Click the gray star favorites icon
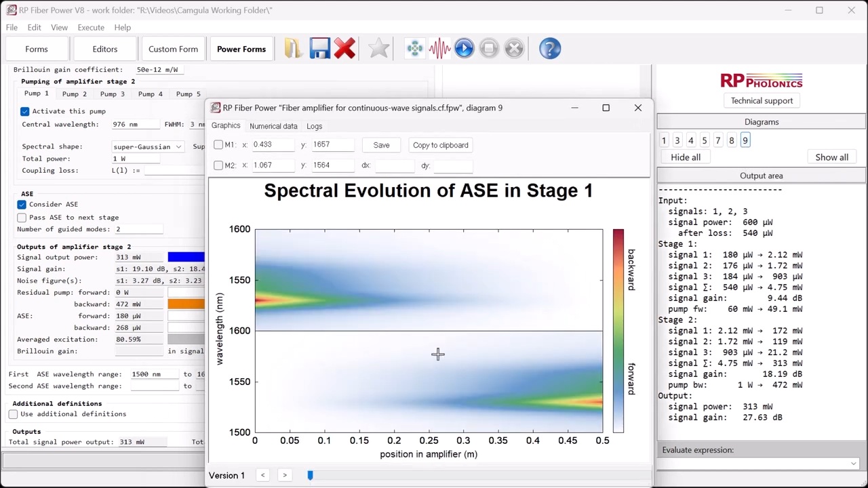 379,49
